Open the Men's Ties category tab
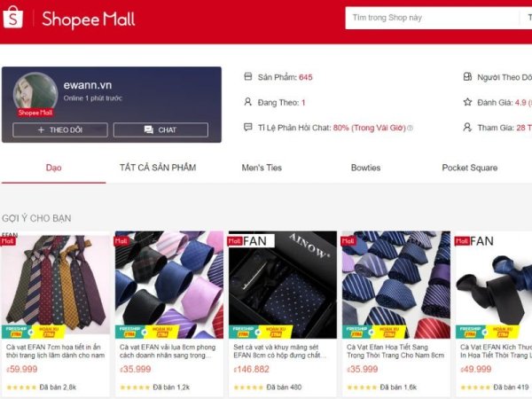Screen dimensions: 532x399 pos(262,168)
